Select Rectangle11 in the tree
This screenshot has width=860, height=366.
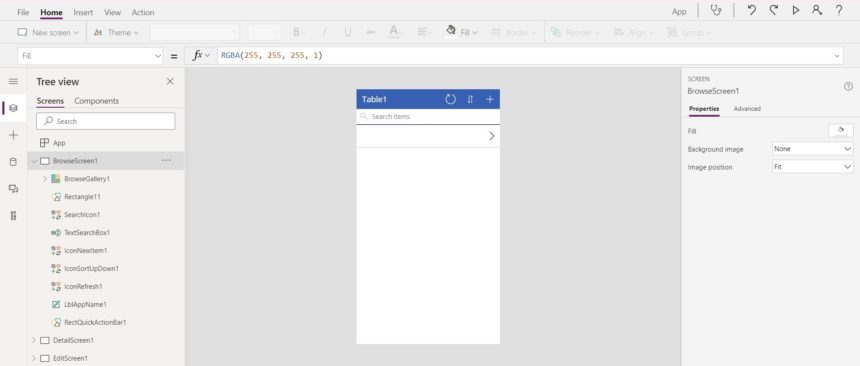coord(82,196)
